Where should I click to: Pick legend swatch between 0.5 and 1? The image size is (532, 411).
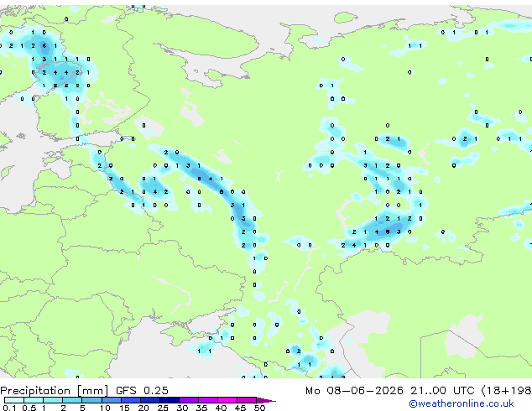tap(34, 400)
